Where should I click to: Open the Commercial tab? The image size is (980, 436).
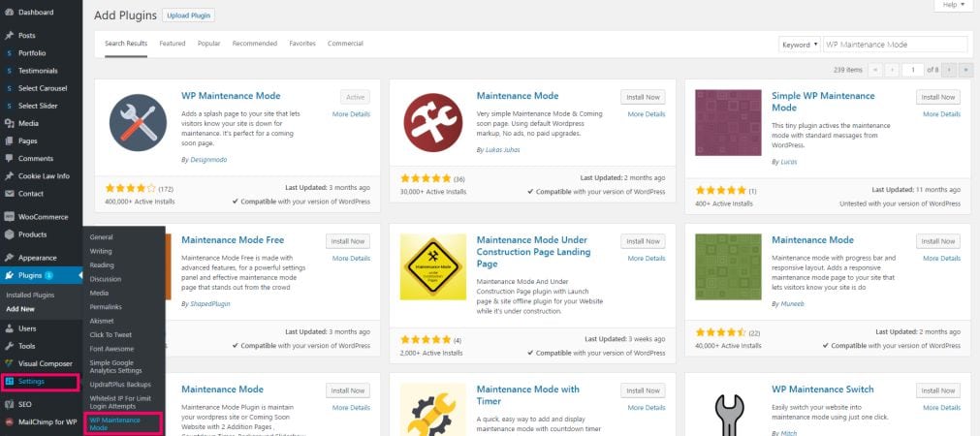[345, 44]
